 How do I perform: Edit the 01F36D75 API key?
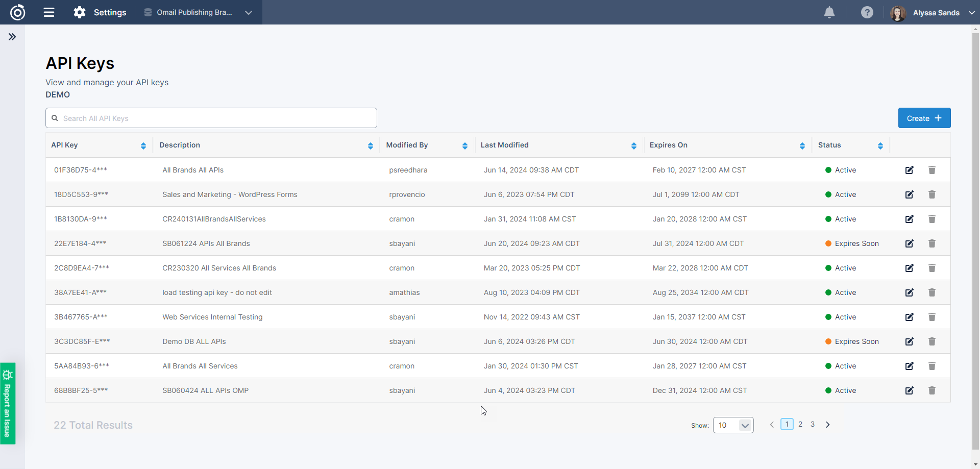click(909, 170)
